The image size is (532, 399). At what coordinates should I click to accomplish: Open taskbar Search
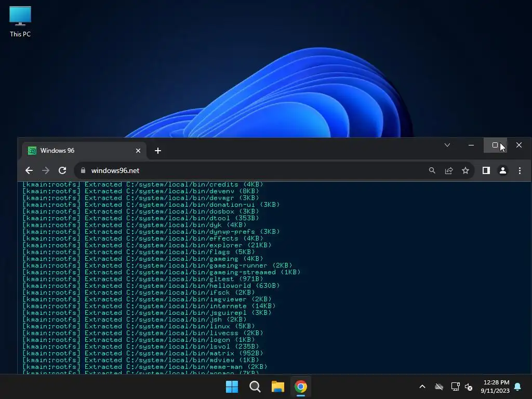(x=255, y=387)
